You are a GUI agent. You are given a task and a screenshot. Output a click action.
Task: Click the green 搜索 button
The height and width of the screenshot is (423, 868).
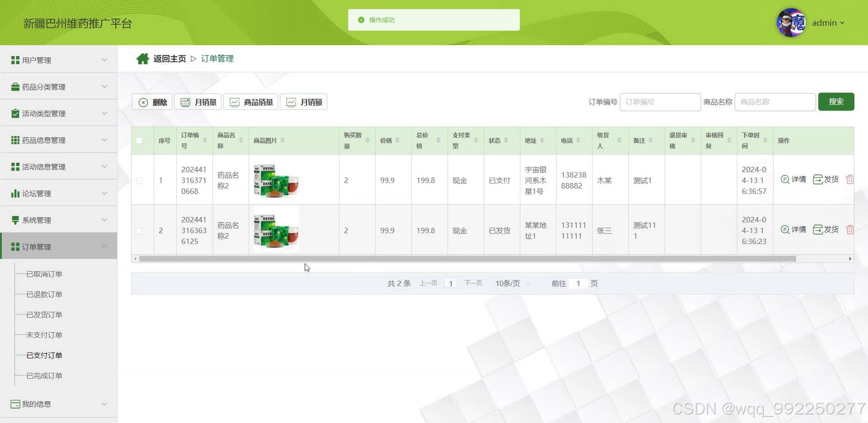(836, 102)
